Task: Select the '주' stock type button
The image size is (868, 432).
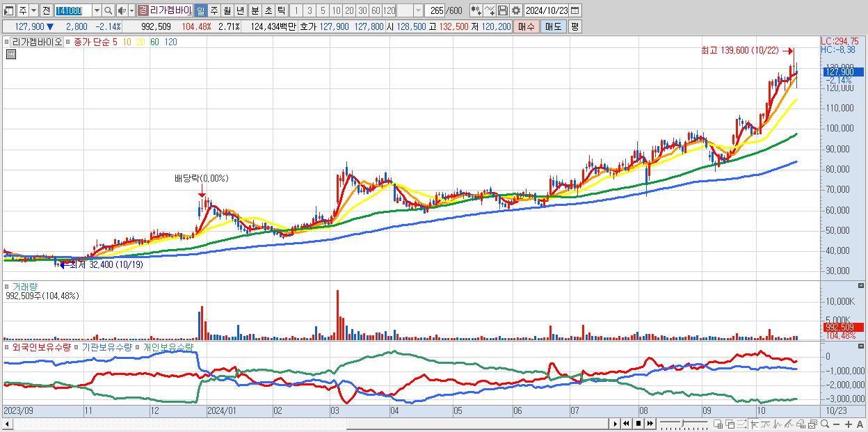Action: click(x=23, y=11)
